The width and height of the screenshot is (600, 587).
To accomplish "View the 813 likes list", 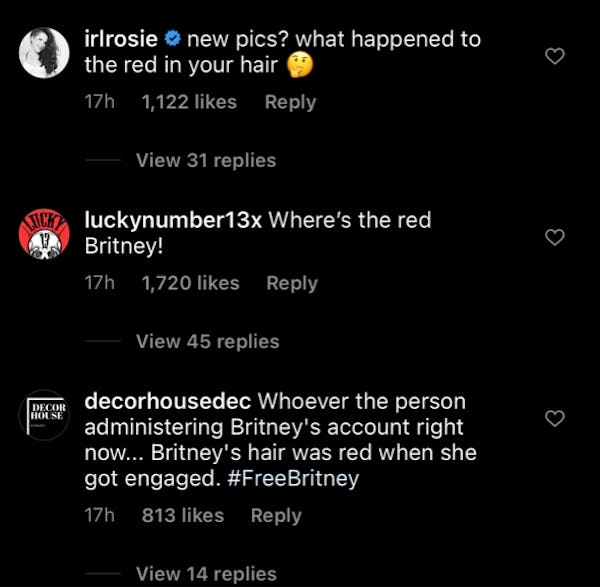I will click(x=183, y=515).
